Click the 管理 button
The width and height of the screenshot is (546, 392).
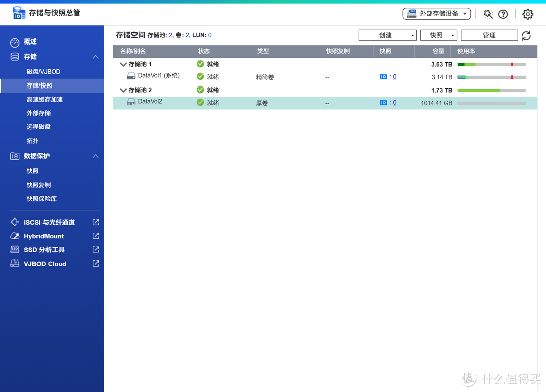(489, 35)
